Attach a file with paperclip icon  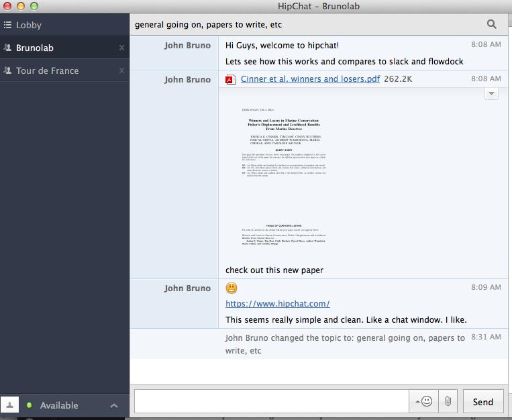(448, 401)
